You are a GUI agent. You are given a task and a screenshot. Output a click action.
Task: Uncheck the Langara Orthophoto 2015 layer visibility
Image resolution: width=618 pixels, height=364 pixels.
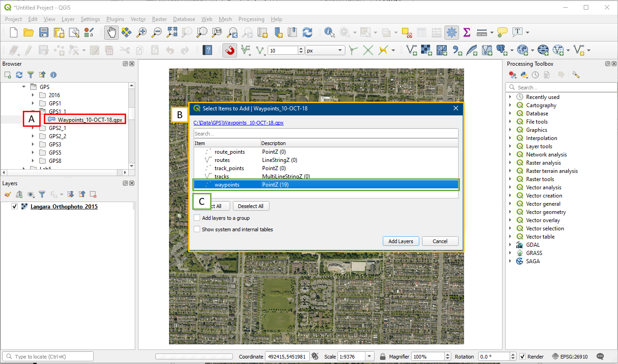coord(15,207)
